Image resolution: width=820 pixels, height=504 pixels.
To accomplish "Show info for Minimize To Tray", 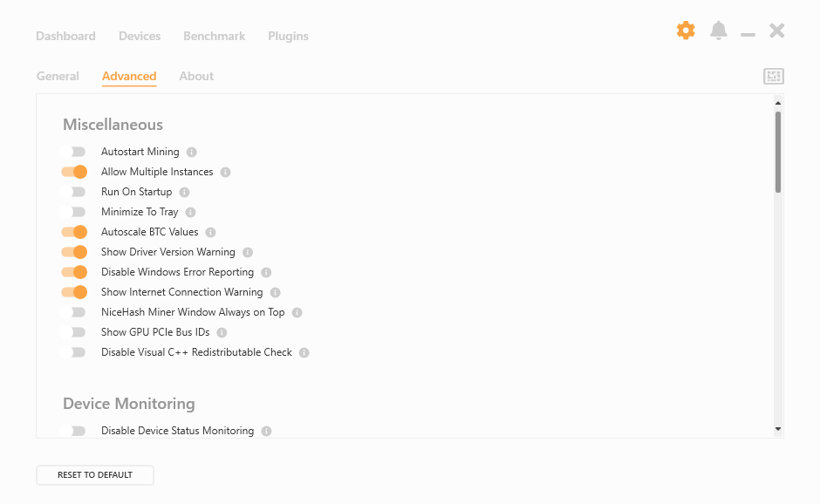I will tap(190, 212).
